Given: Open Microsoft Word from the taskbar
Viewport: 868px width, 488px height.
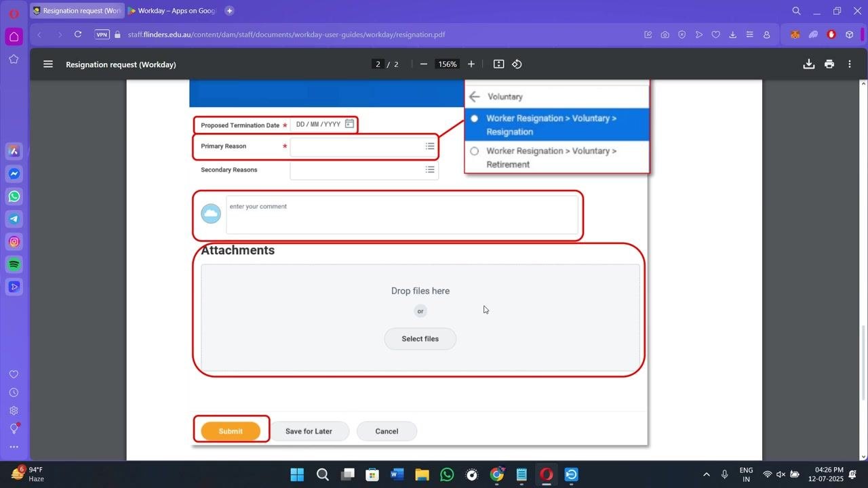Looking at the screenshot, I should pyautogui.click(x=397, y=474).
